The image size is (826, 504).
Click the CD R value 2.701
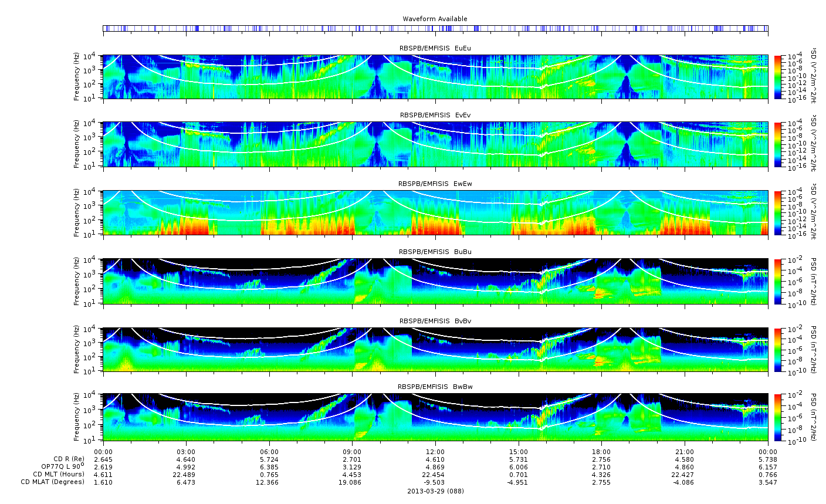pyautogui.click(x=352, y=459)
